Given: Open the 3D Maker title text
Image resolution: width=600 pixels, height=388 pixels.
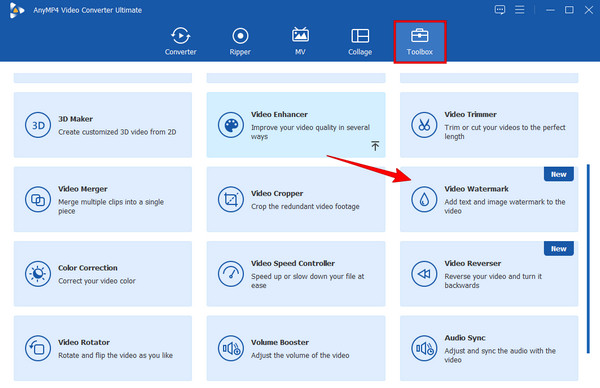Looking at the screenshot, I should (x=75, y=119).
